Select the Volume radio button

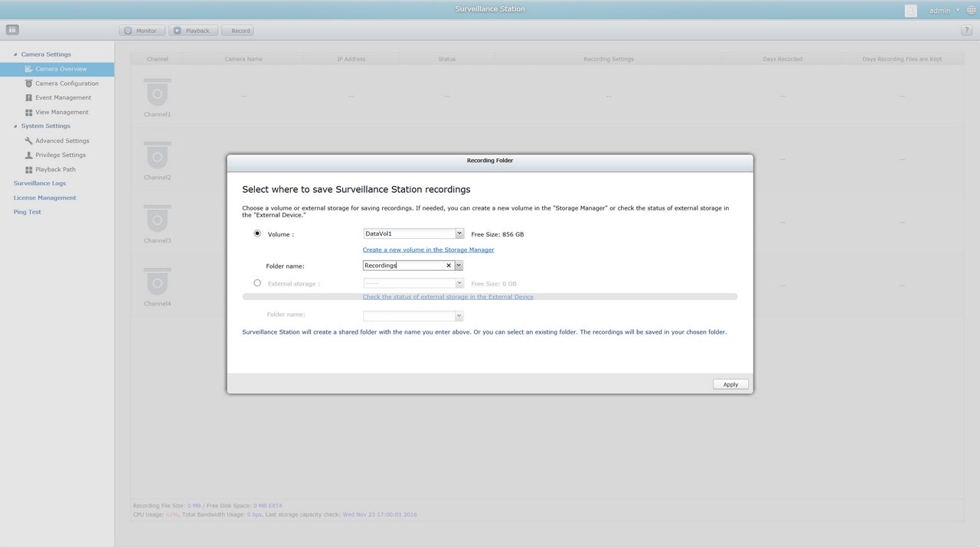[x=257, y=233]
